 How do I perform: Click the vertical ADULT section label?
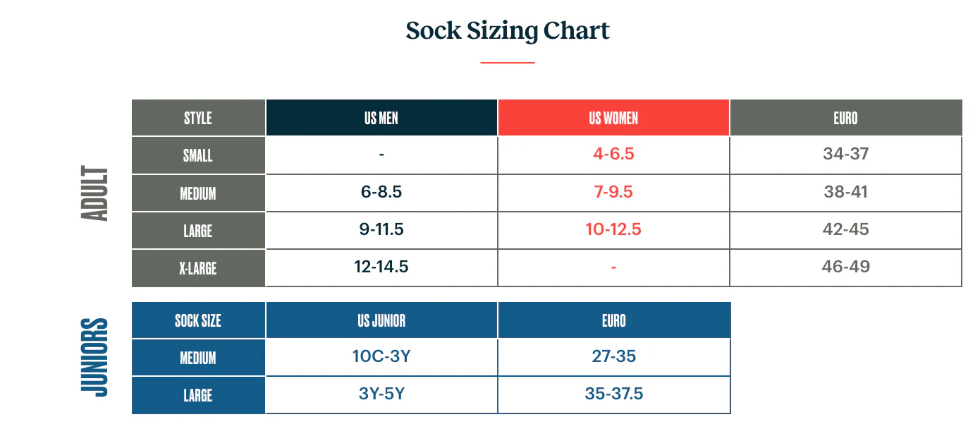[x=96, y=194]
